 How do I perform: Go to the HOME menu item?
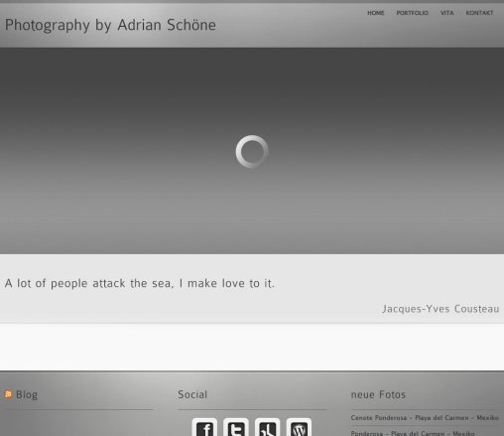coord(376,13)
